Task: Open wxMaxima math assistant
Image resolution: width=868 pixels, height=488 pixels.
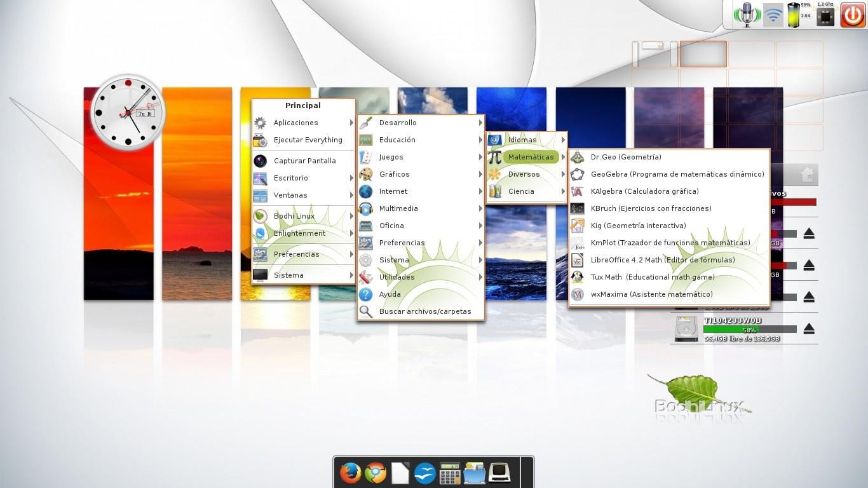Action: (669, 294)
